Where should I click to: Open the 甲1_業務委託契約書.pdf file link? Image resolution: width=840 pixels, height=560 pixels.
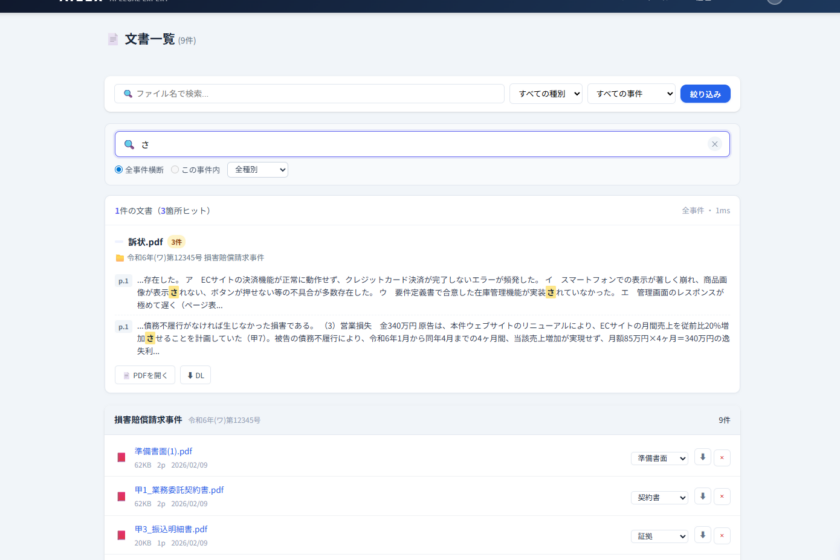(179, 490)
